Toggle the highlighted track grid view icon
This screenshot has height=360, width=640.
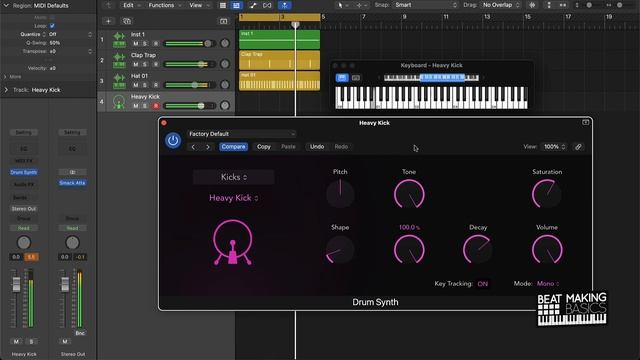click(x=236, y=5)
